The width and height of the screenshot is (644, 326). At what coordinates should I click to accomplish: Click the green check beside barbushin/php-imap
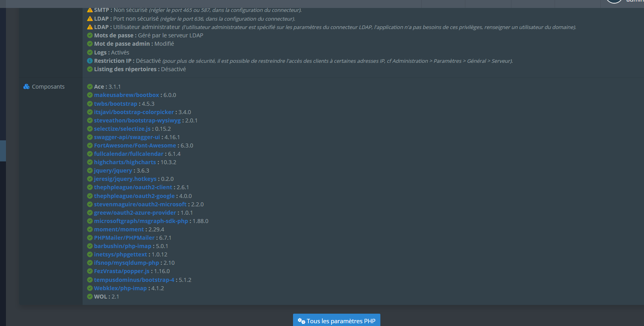90,246
